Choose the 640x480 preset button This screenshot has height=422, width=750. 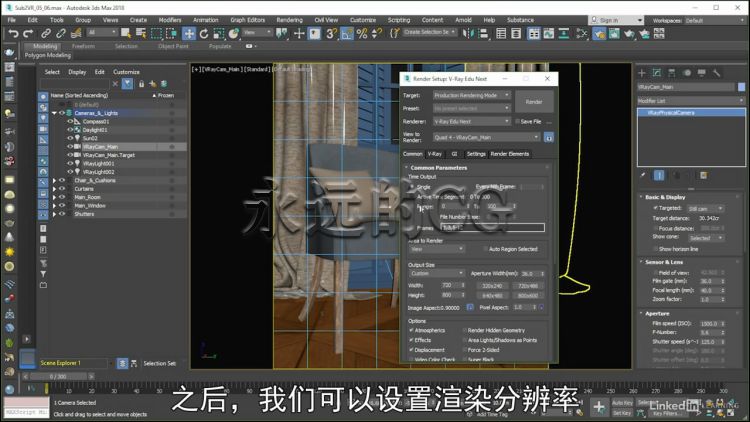tap(492, 296)
